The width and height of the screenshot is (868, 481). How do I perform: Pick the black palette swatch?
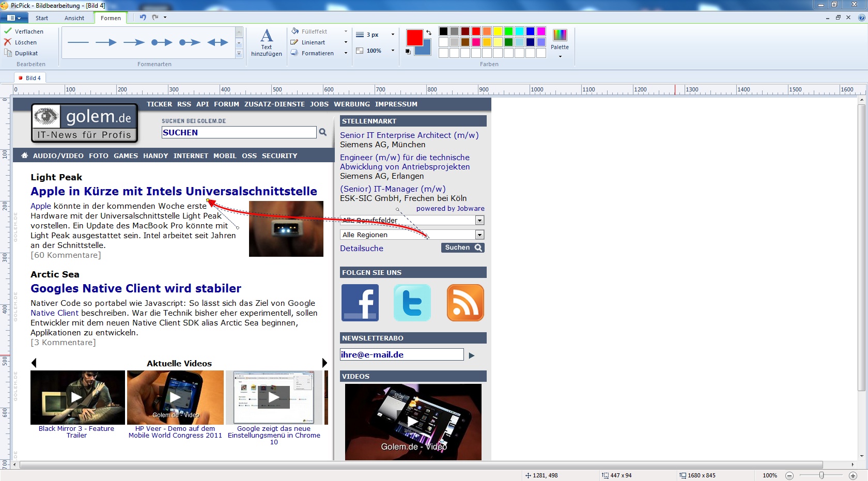coord(443,32)
